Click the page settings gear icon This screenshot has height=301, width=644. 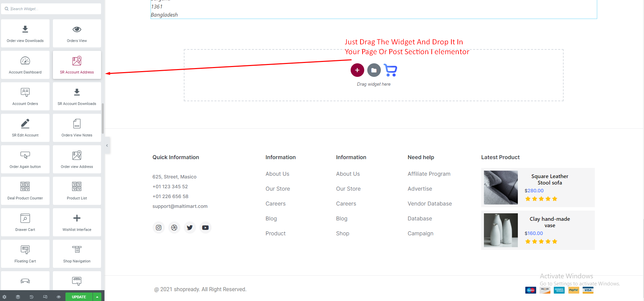[x=4, y=297]
